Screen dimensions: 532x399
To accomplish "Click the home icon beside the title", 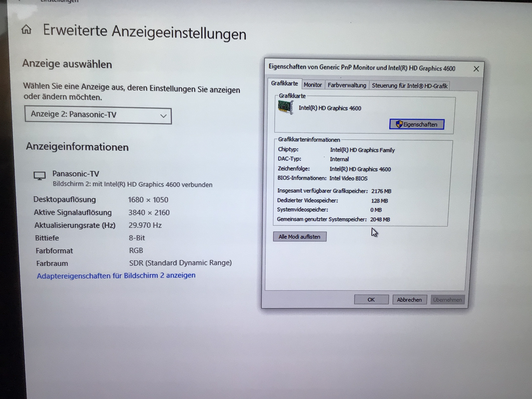I will point(26,30).
